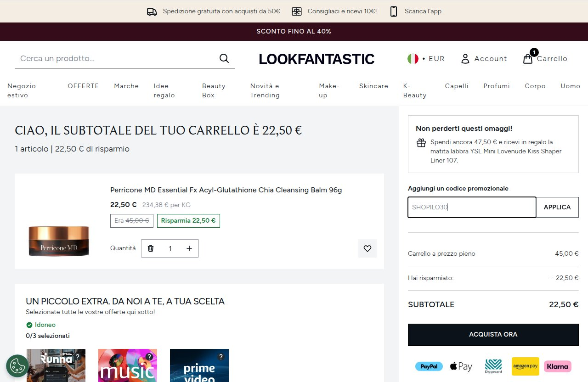This screenshot has height=382, width=588.
Task: Click the Account person icon
Action: [x=465, y=59]
